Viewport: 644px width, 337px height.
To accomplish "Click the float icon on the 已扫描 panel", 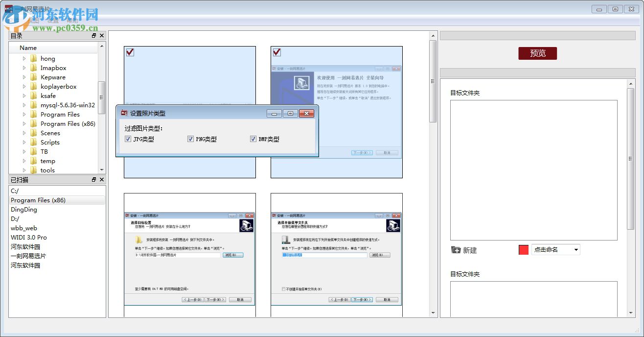I will 93,180.
